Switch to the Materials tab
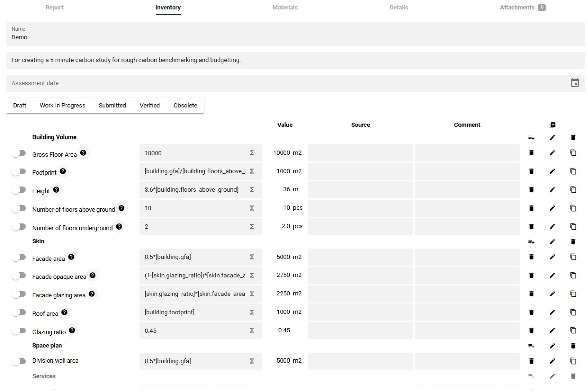588x392 pixels. coord(285,8)
